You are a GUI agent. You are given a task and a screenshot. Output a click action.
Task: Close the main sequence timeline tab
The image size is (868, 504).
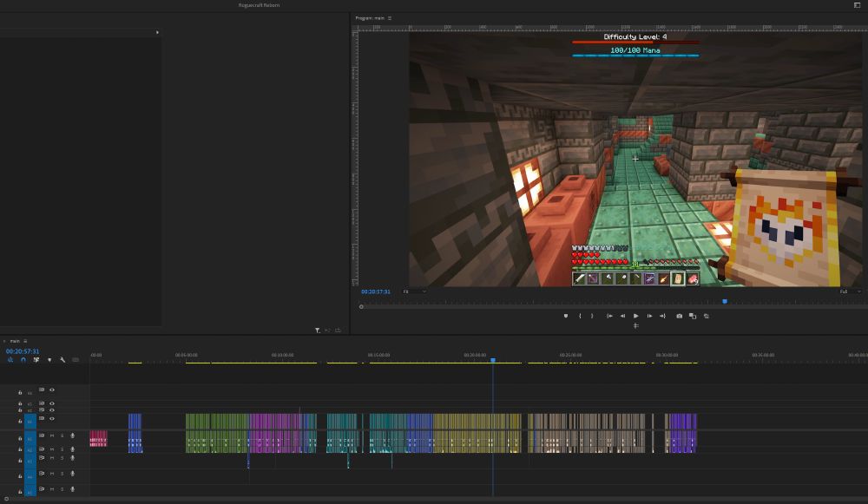pos(4,341)
